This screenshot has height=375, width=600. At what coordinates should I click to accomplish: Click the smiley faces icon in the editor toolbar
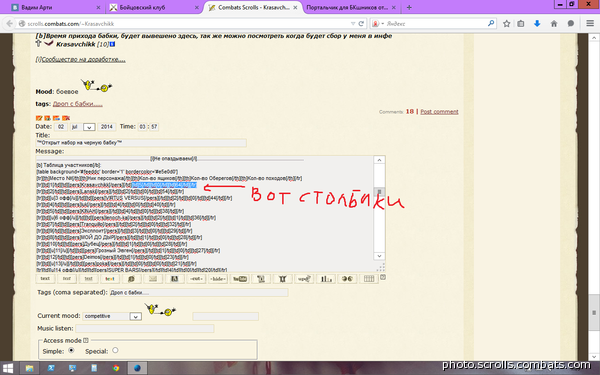coord(347,279)
